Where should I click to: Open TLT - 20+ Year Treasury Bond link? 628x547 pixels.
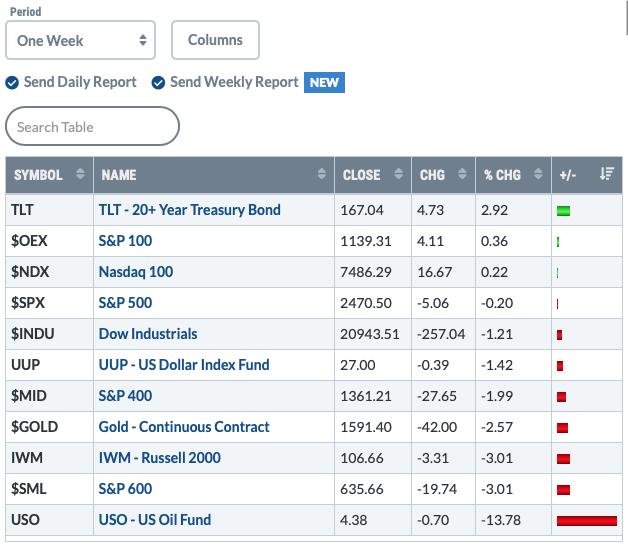[x=189, y=210]
